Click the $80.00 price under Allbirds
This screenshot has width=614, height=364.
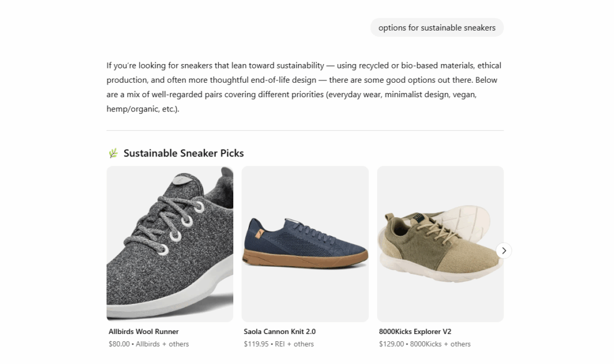point(120,344)
